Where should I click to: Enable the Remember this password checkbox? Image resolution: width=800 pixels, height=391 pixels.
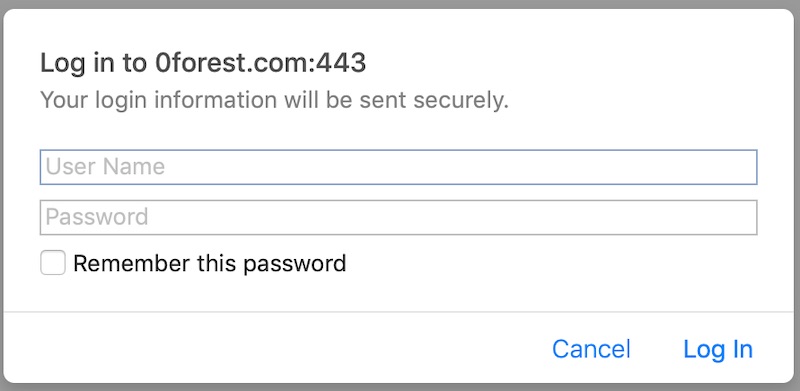click(53, 263)
